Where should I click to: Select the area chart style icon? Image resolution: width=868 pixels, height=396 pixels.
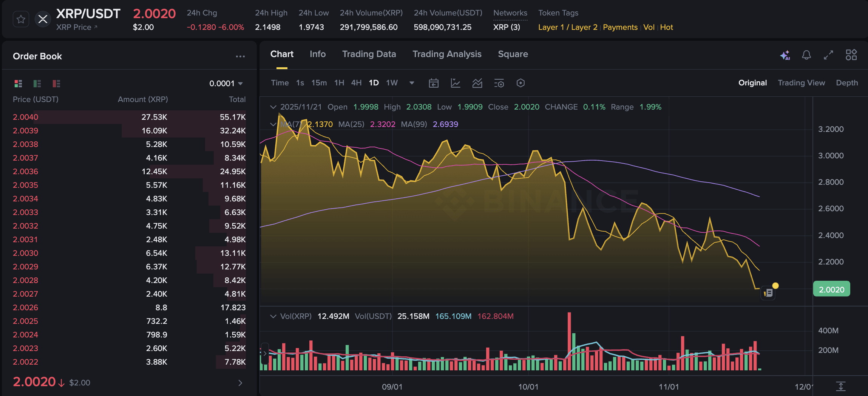(477, 83)
